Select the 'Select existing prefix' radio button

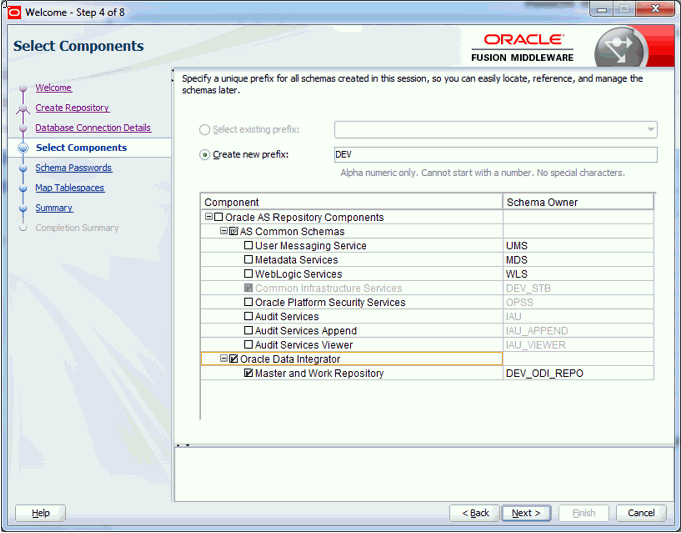pos(204,129)
